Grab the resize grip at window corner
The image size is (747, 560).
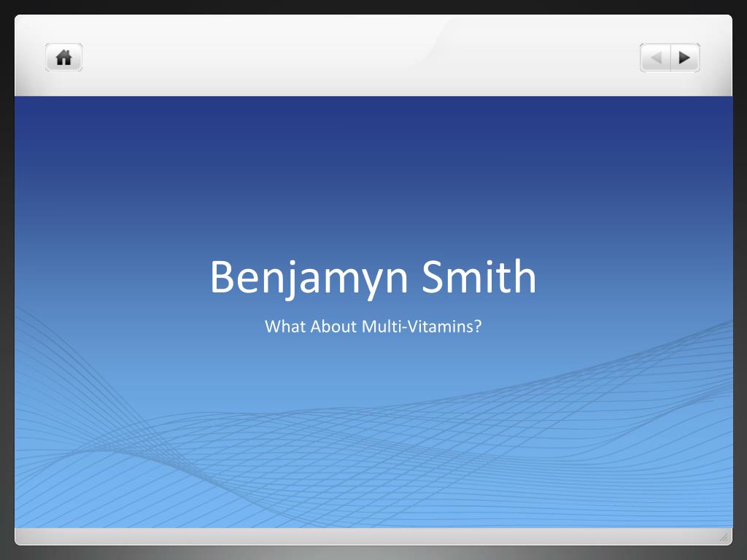724,537
